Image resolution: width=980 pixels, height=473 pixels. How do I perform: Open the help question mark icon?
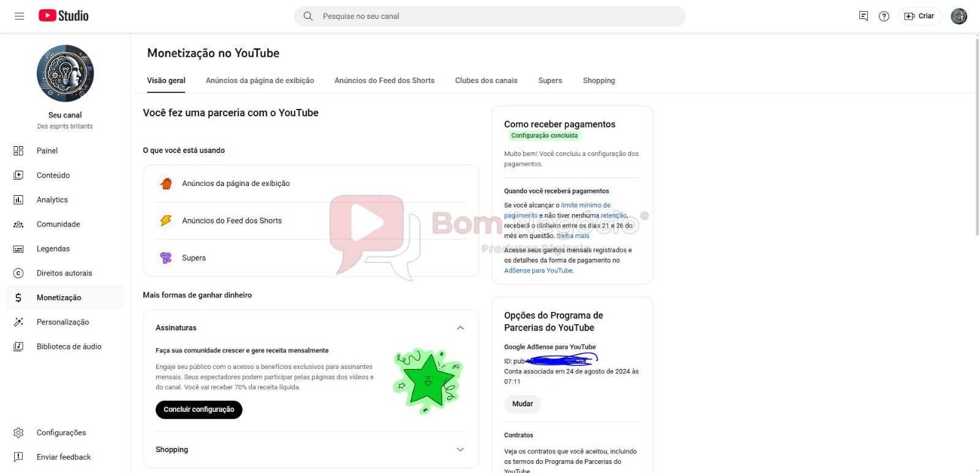tap(884, 16)
